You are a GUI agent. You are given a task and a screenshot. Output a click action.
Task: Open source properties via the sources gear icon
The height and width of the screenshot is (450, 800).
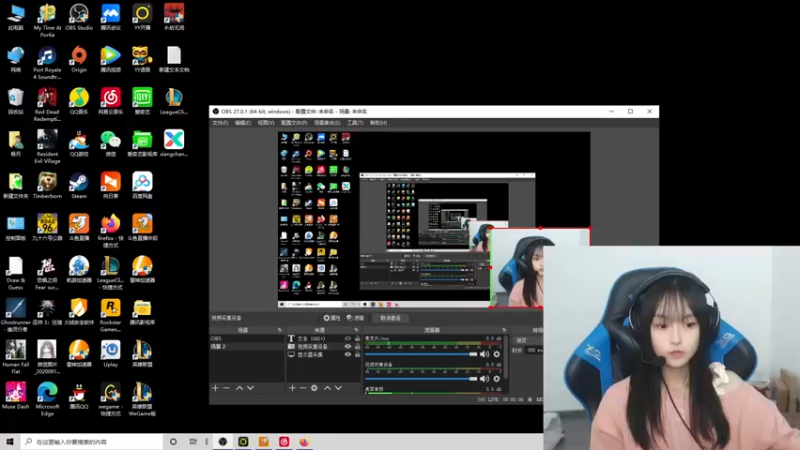coord(314,388)
